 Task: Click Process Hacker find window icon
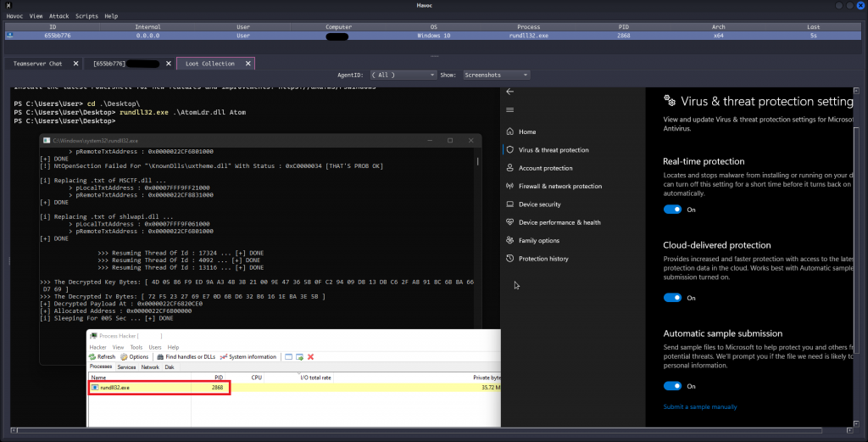pos(288,356)
